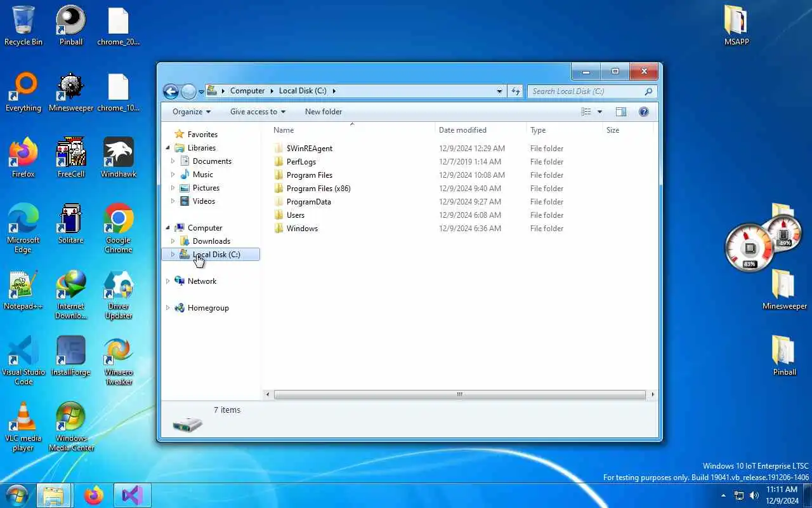Viewport: 812px width, 508px height.
Task: Expand the Music library node
Action: (173, 175)
